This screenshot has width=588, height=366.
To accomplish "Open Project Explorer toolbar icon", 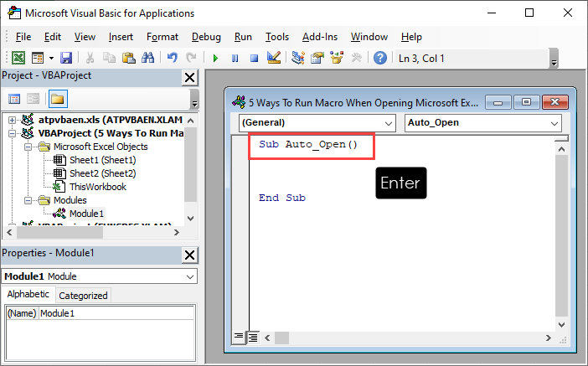I will point(297,58).
